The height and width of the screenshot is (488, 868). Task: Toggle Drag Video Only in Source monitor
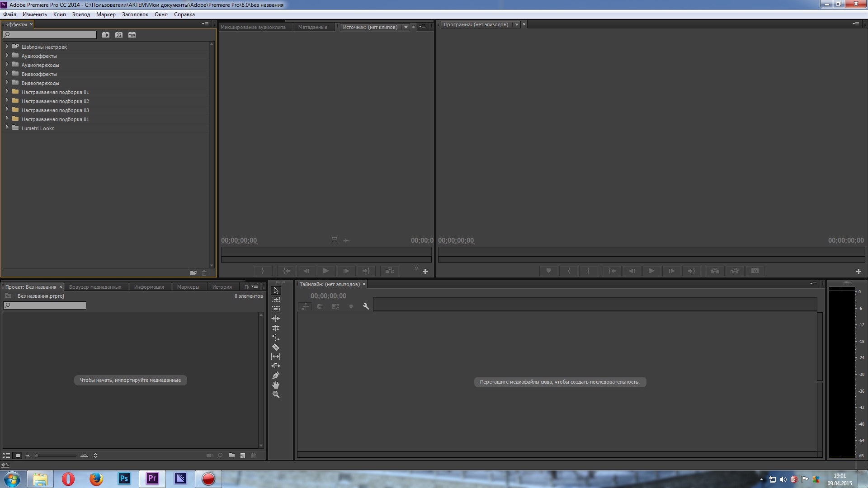point(335,240)
